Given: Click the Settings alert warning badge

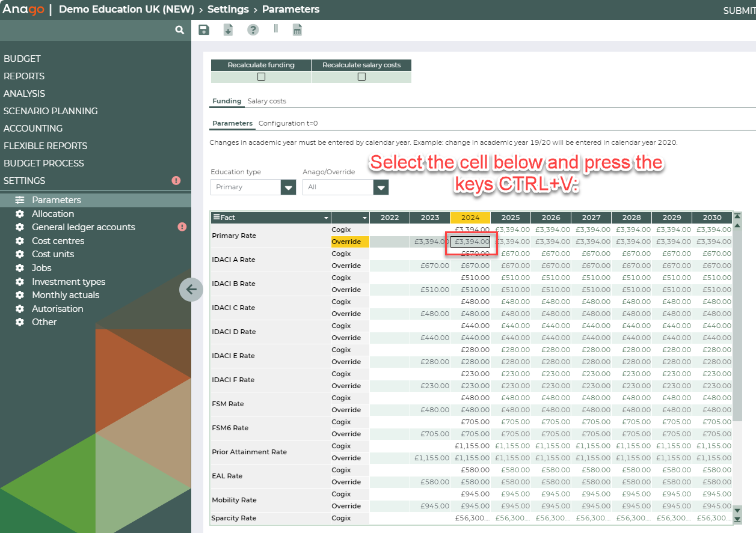Looking at the screenshot, I should pos(176,180).
